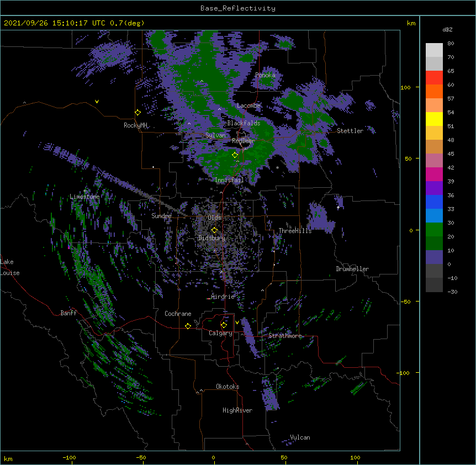Click the 100 tick label on the right axis
Viewport: 476px width, 465px height.
pyautogui.click(x=405, y=87)
